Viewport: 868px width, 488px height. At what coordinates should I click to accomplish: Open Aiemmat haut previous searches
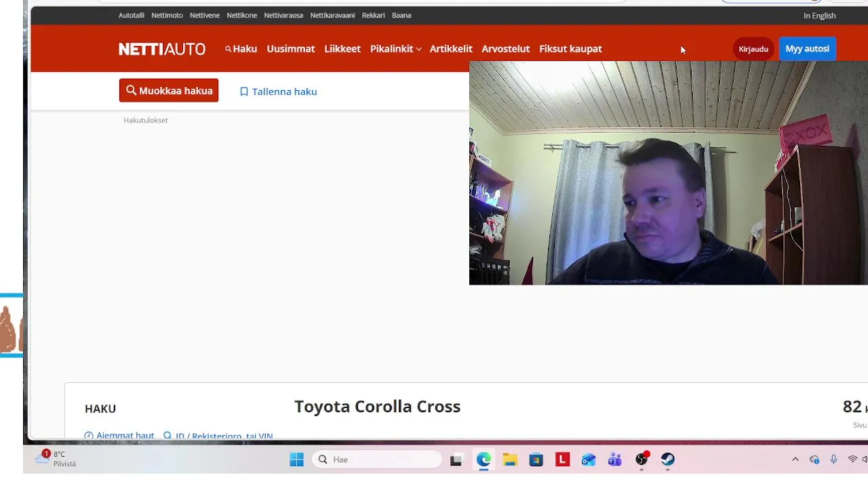119,436
